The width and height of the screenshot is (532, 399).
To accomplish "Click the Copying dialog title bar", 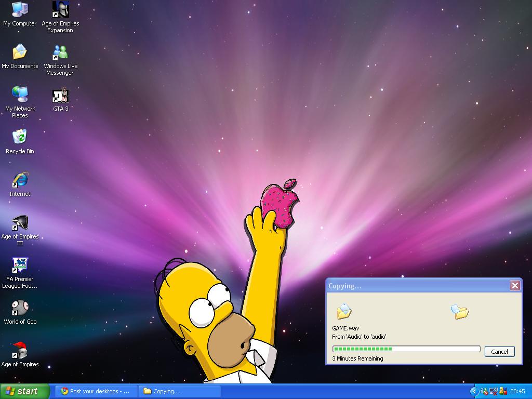I will (x=424, y=286).
